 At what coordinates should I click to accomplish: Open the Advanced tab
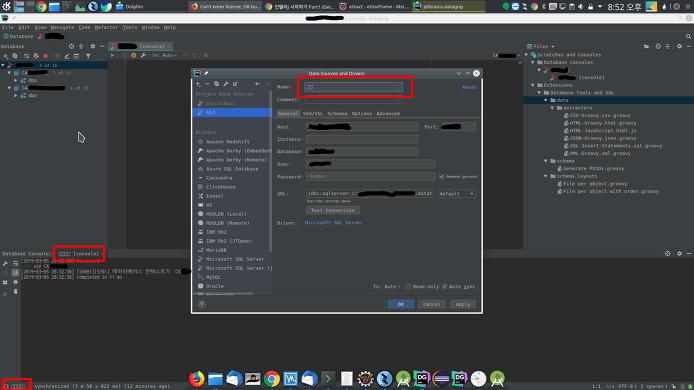coord(388,114)
